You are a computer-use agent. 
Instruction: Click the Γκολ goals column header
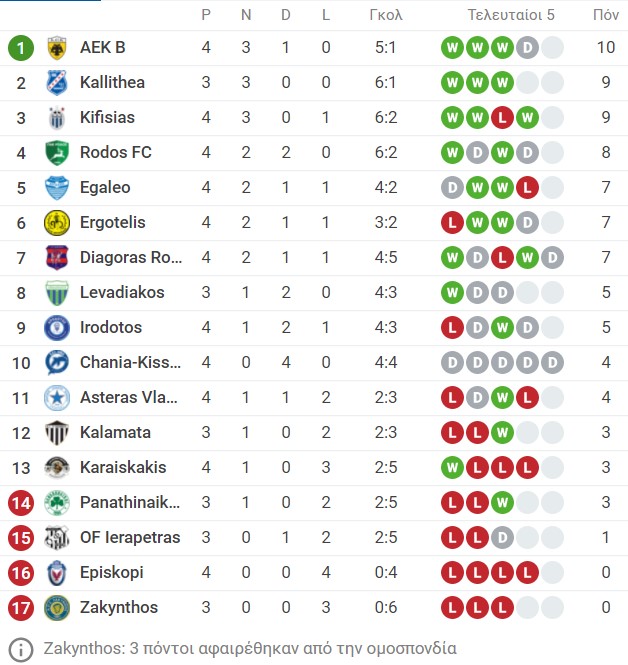[x=385, y=15]
